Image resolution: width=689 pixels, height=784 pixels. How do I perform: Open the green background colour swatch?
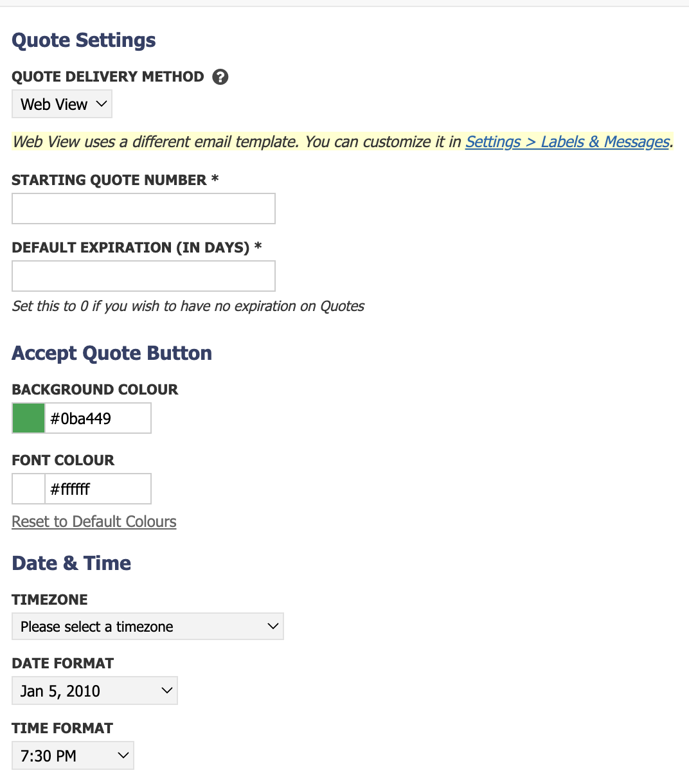29,418
